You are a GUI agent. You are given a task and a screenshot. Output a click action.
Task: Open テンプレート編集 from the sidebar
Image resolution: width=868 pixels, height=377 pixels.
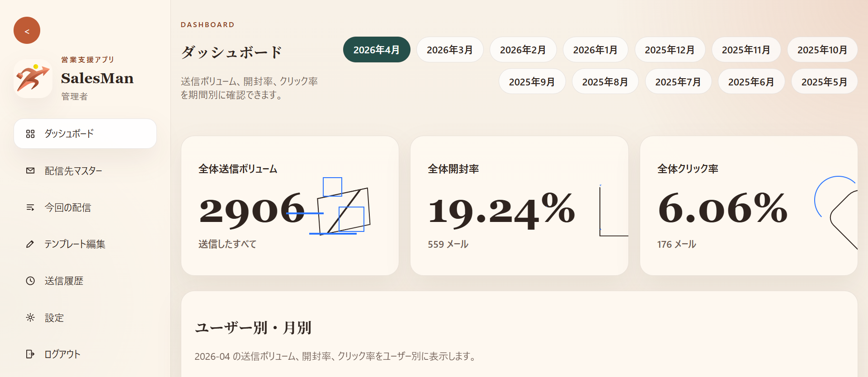pos(85,244)
